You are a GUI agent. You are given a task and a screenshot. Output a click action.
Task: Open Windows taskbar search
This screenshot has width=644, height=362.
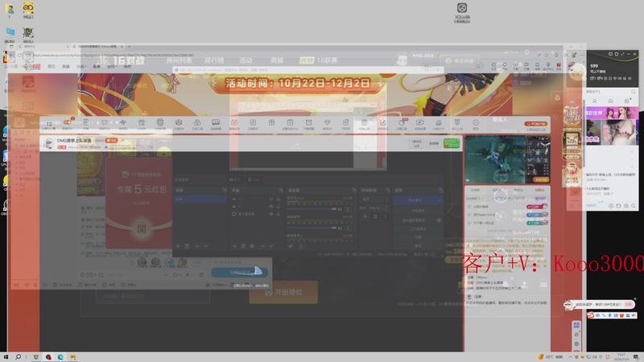coord(18,357)
